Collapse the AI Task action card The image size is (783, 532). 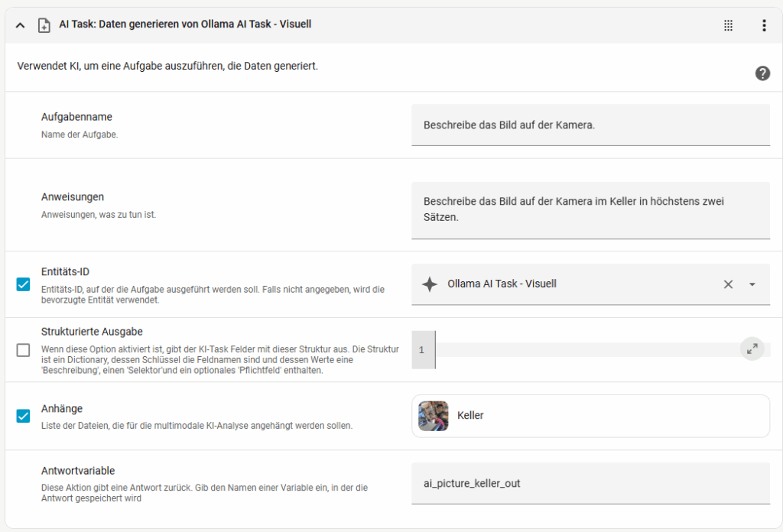pos(20,25)
